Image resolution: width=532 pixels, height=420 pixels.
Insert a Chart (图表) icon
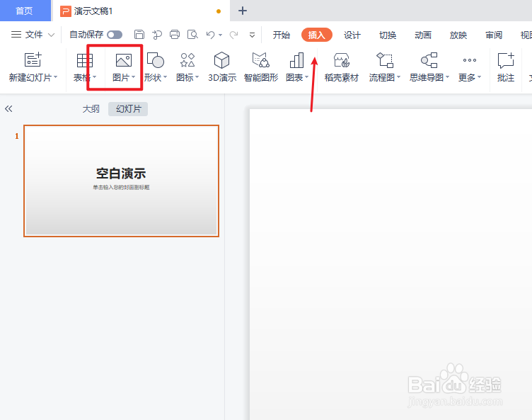point(296,60)
